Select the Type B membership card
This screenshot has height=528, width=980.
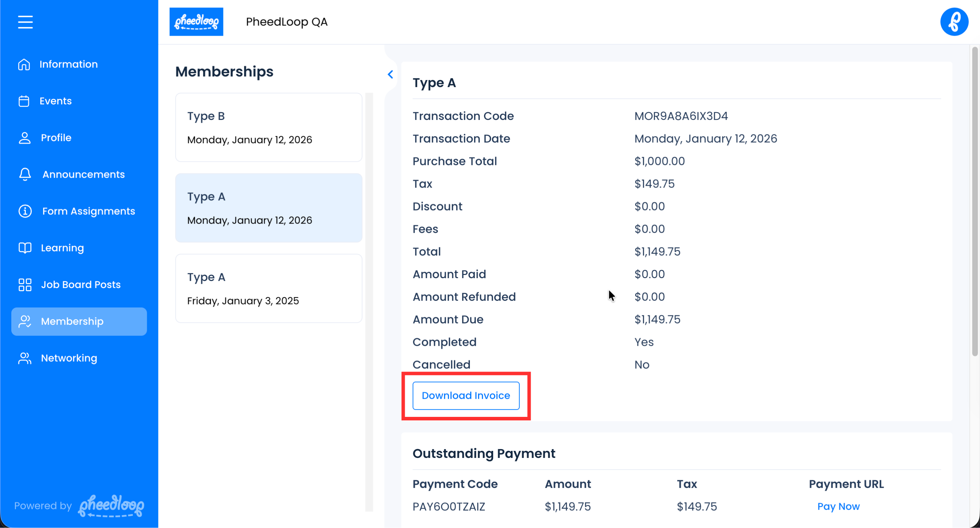269,127
